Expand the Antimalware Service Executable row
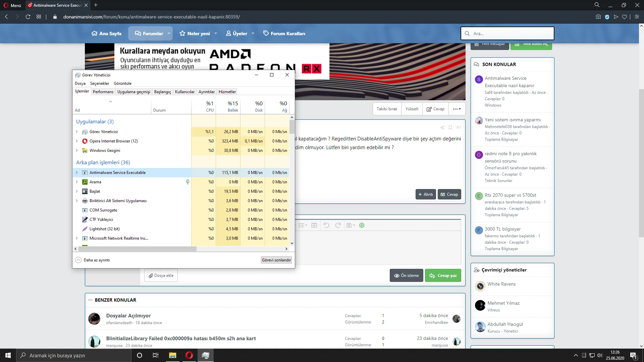 pyautogui.click(x=77, y=173)
